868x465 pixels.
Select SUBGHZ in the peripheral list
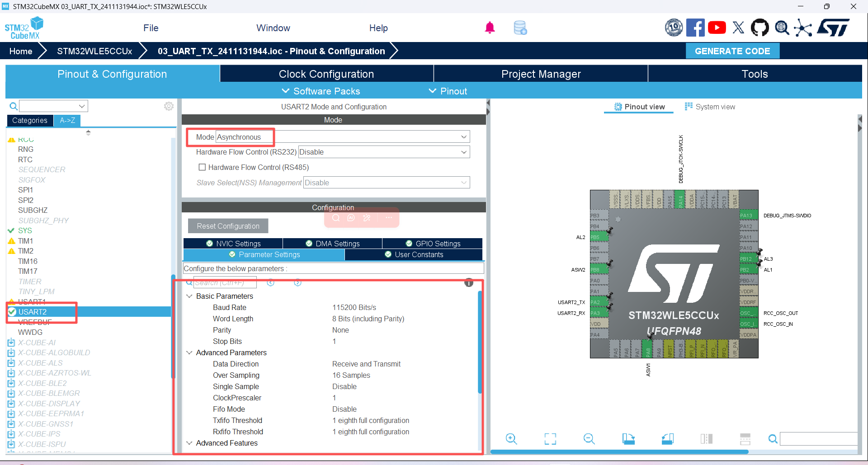pos(33,210)
